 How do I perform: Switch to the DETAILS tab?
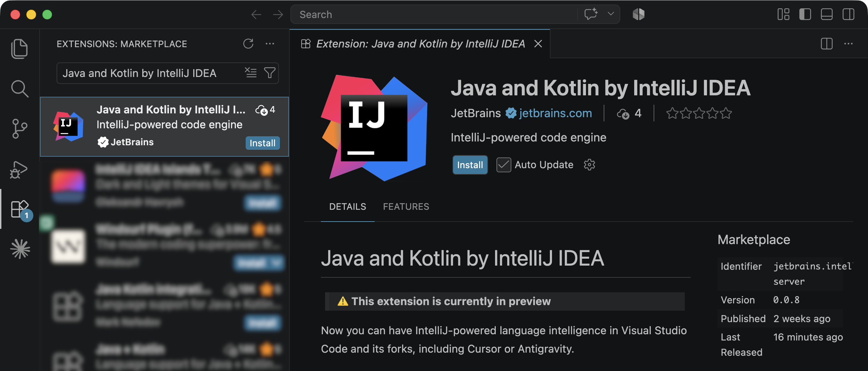coord(348,207)
